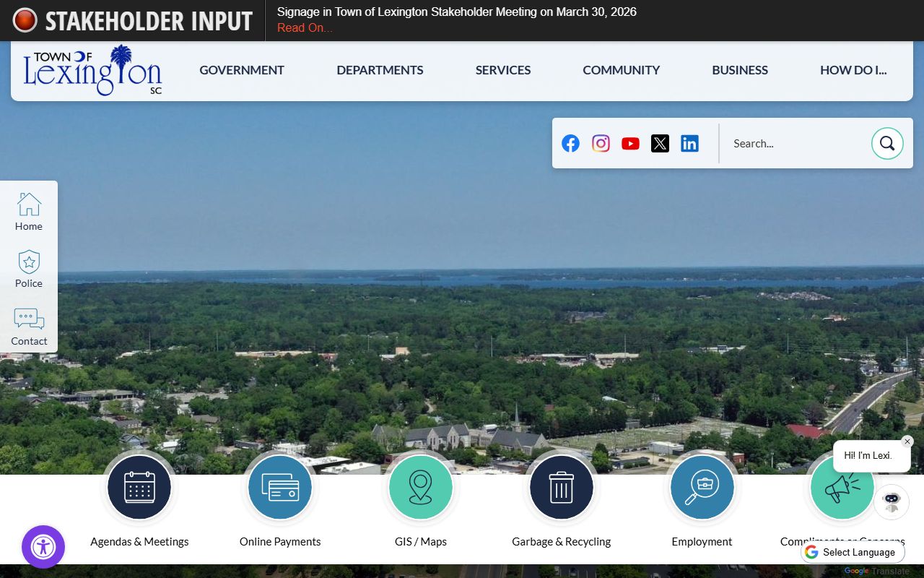Open the LinkedIn icon link
The height and width of the screenshot is (578, 924).
[689, 143]
